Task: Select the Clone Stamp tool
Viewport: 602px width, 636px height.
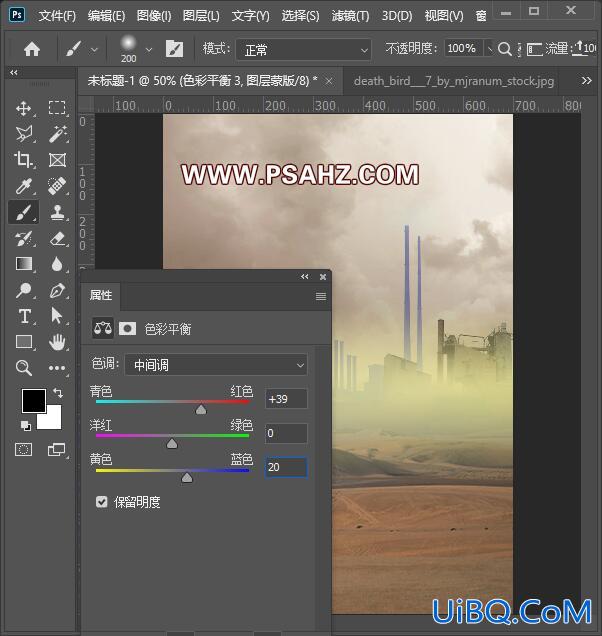Action: click(x=57, y=212)
